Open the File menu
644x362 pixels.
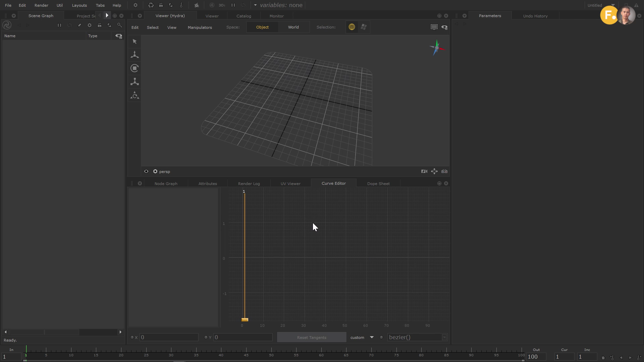[8, 5]
